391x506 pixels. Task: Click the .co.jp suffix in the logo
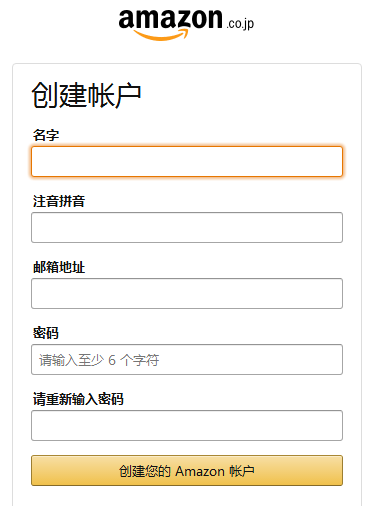[x=240, y=24]
